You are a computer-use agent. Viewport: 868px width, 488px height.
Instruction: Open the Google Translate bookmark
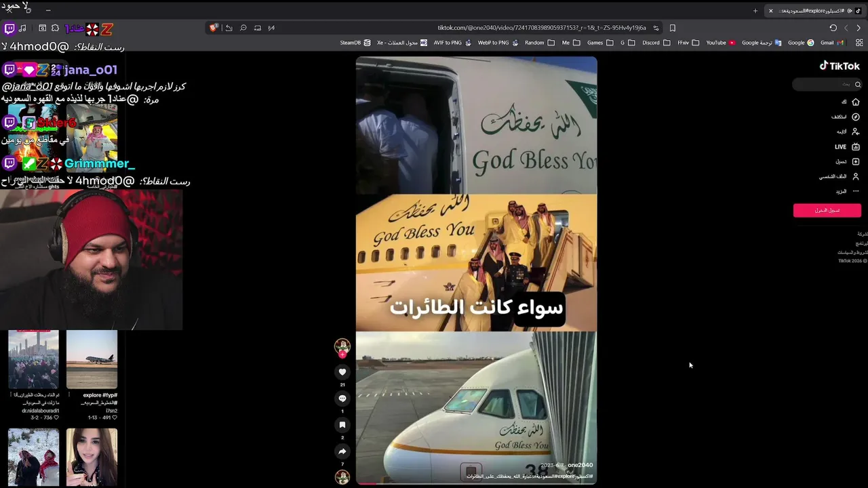coord(761,43)
